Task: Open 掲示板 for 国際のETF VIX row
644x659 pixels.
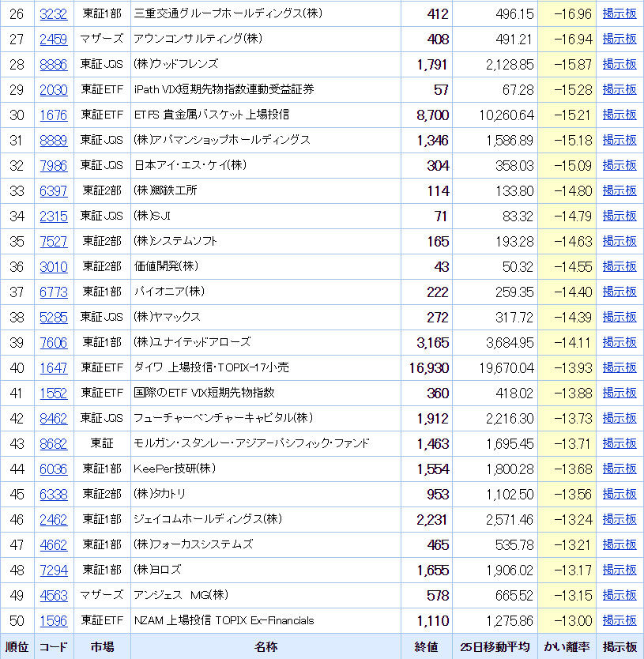Action: (620, 393)
